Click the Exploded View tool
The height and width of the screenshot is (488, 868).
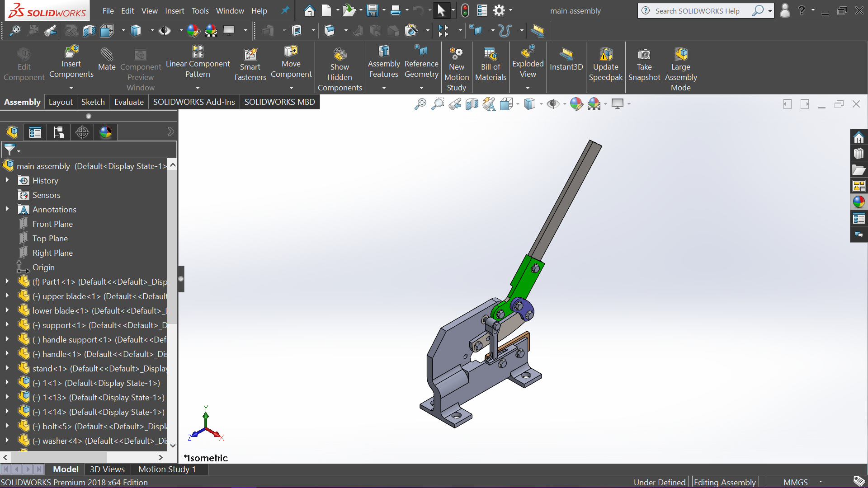(528, 62)
